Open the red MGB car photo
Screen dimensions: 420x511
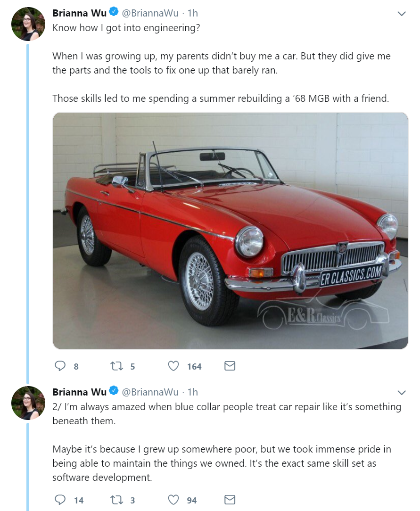pyautogui.click(x=231, y=231)
